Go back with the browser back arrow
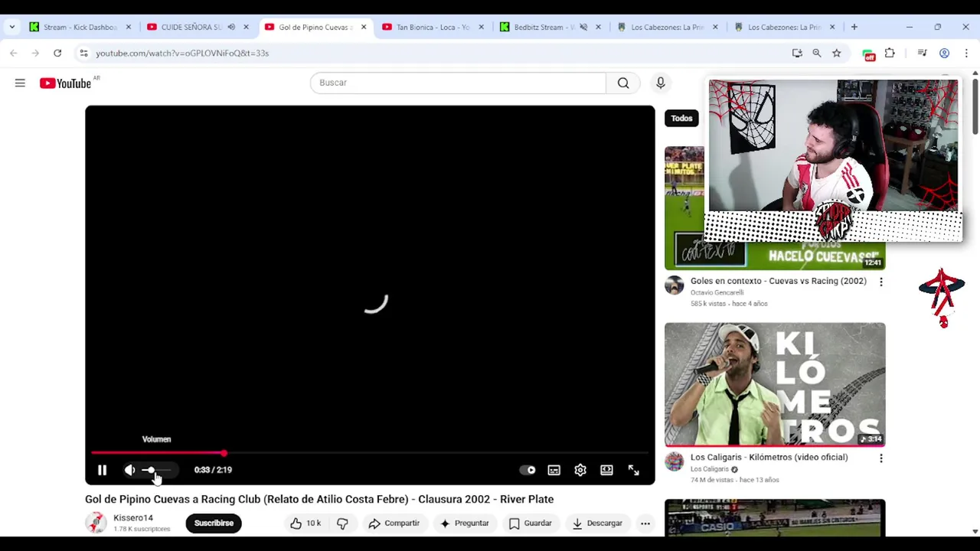The height and width of the screenshot is (551, 980). pyautogui.click(x=13, y=53)
